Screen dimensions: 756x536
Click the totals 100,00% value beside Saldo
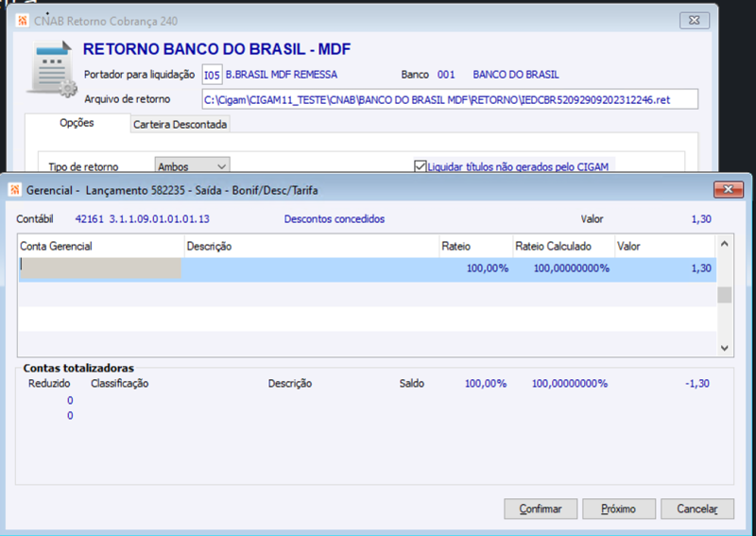[x=486, y=384]
